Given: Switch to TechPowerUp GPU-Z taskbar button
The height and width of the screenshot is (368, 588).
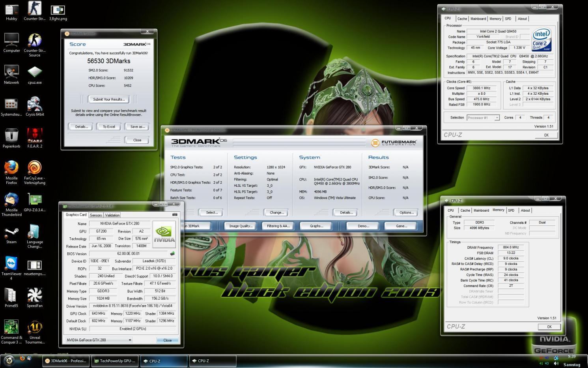Looking at the screenshot, I should (x=114, y=361).
